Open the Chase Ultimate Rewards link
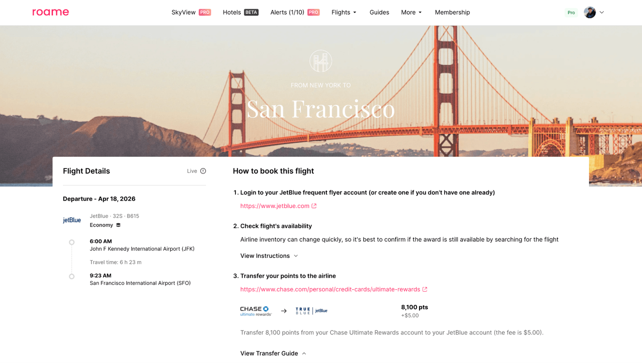The image size is (642, 364). (330, 289)
